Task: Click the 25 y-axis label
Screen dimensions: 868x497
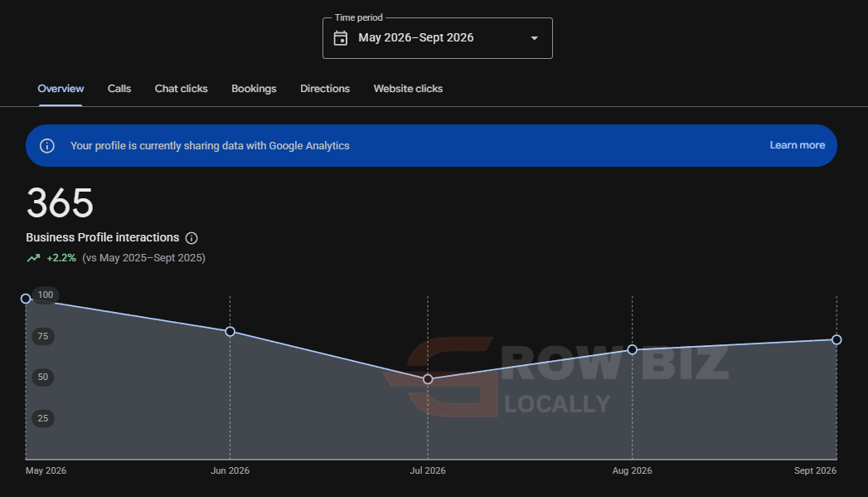Action: coord(43,418)
